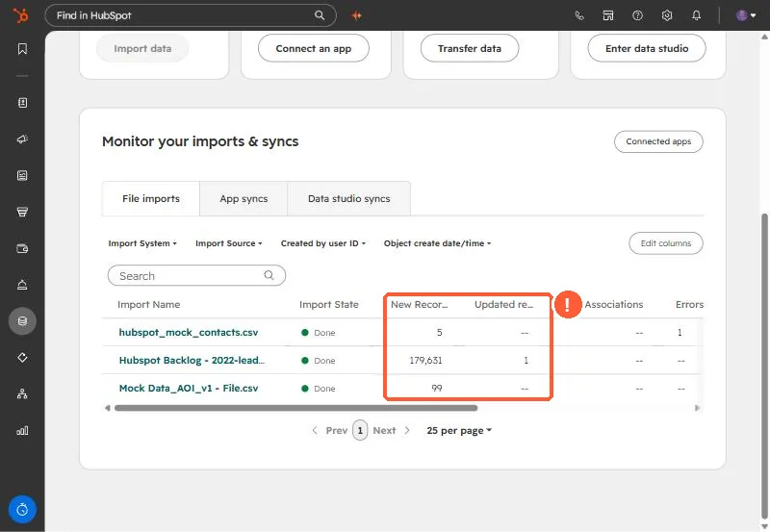Click the Import data button
This screenshot has height=532, width=770.
[x=142, y=48]
